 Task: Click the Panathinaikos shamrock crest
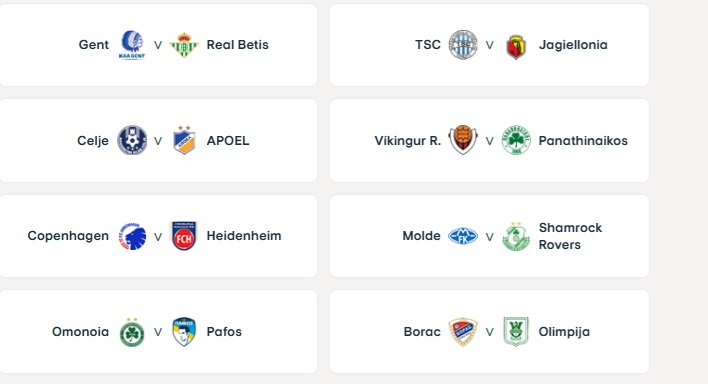coord(516,140)
